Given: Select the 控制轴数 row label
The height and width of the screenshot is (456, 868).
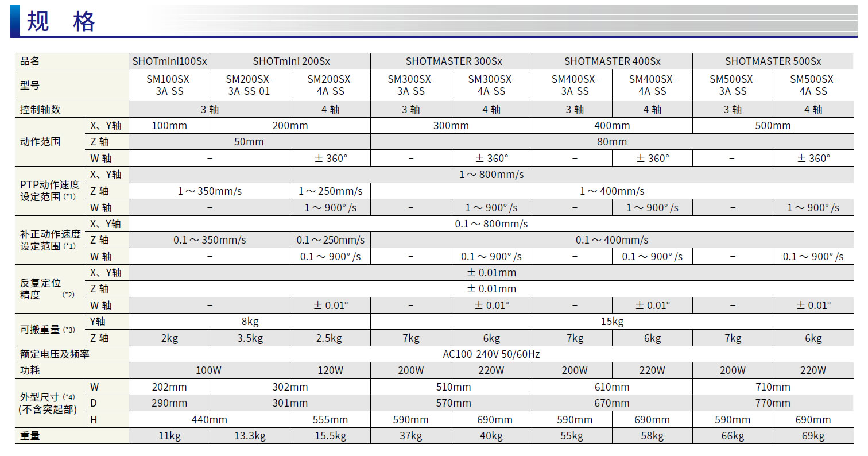Looking at the screenshot, I should (40, 109).
